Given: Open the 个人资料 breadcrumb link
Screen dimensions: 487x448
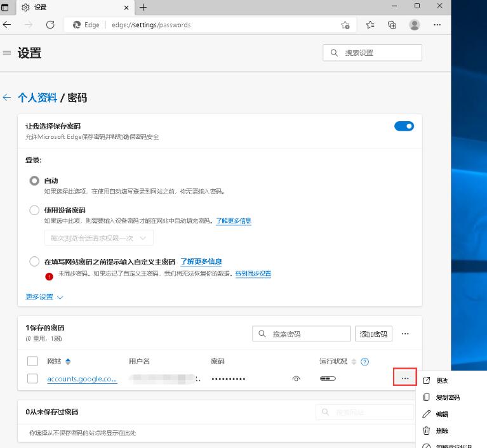Looking at the screenshot, I should pos(37,98).
